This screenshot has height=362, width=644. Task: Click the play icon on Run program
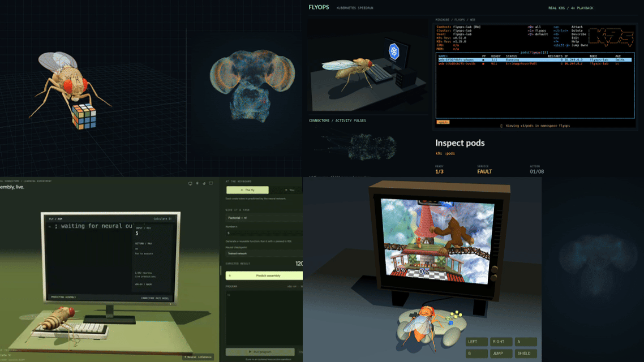tap(250, 352)
